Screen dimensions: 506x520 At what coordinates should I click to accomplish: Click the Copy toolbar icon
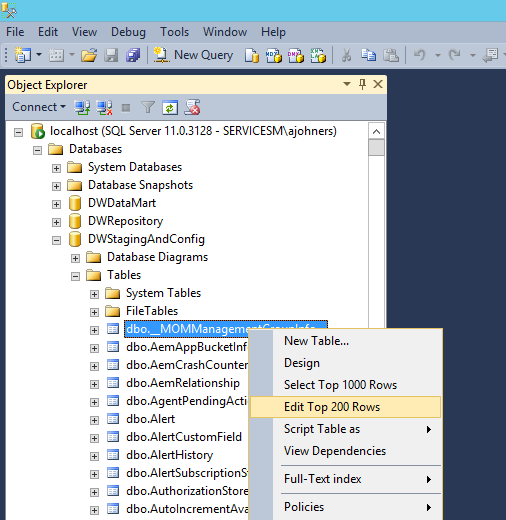pyautogui.click(x=368, y=55)
